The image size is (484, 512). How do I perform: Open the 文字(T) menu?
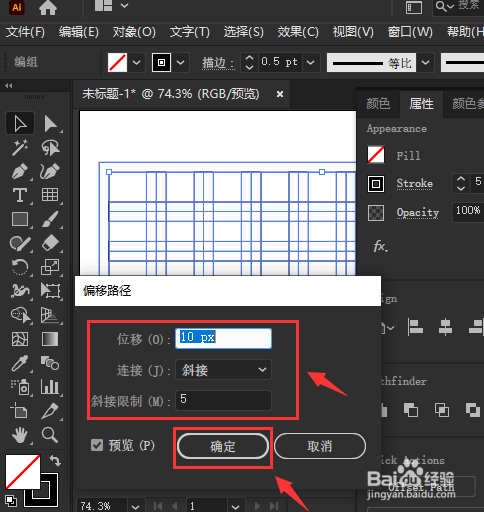[190, 32]
